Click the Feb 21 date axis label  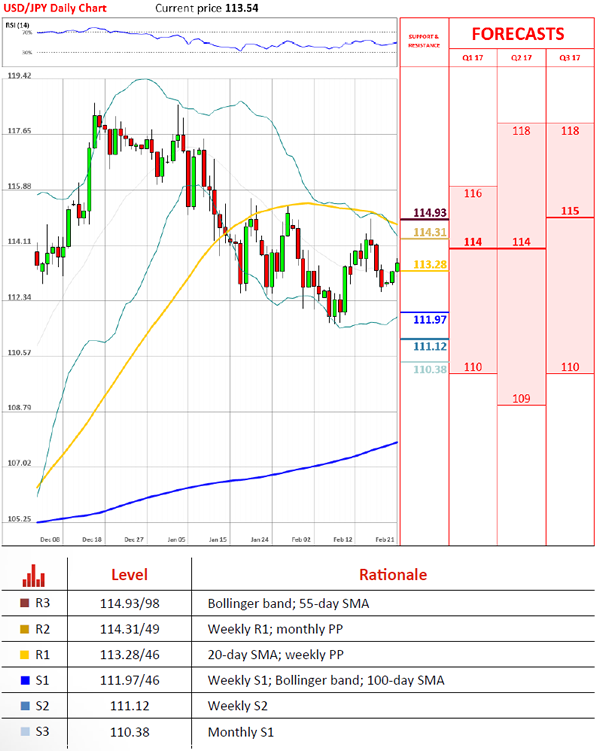[x=385, y=539]
